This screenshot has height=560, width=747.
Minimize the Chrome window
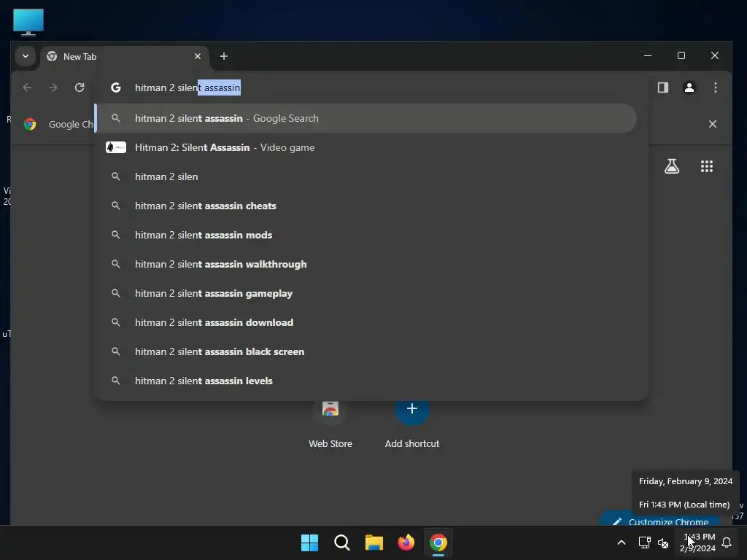[x=648, y=55]
